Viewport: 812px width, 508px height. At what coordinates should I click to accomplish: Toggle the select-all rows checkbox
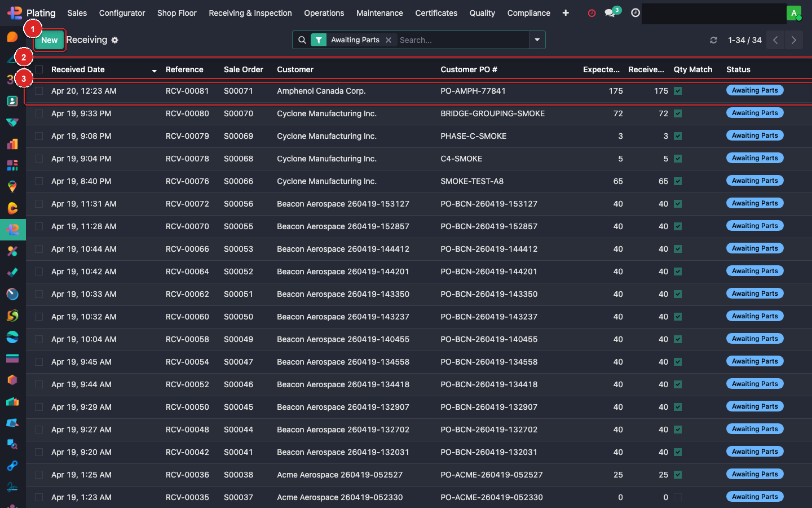pyautogui.click(x=39, y=69)
